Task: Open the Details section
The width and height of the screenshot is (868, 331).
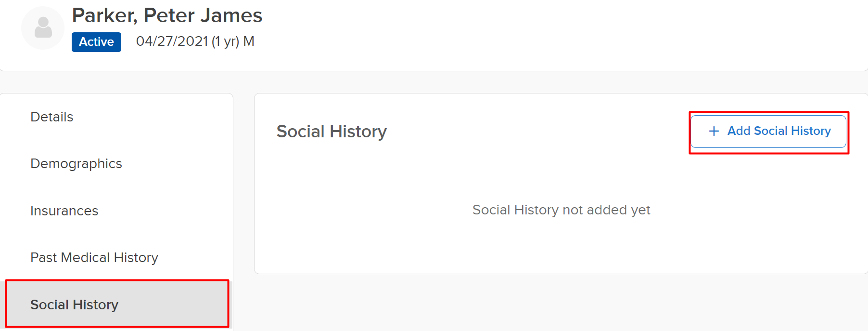Action: pos(52,117)
